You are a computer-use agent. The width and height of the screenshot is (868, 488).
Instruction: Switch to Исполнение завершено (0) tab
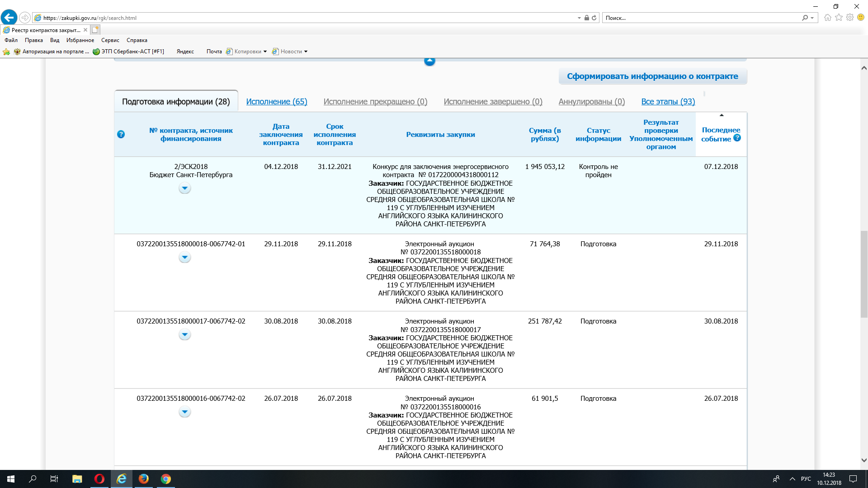pos(493,102)
